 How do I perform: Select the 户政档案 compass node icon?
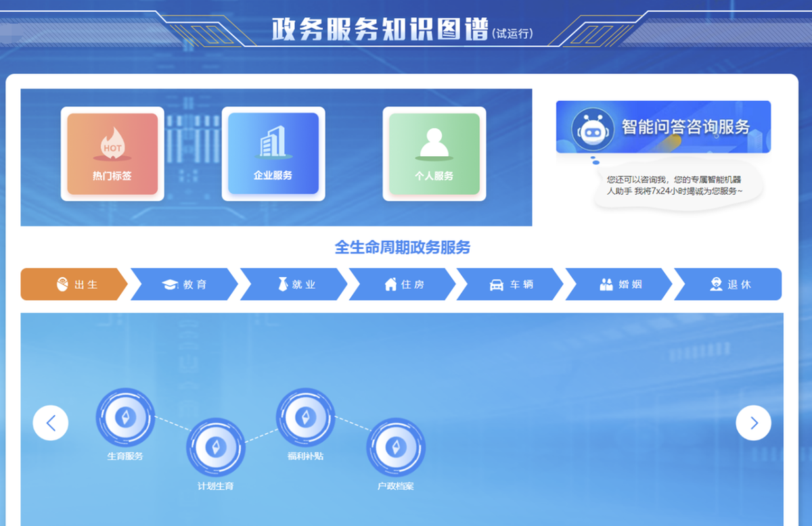click(396, 446)
